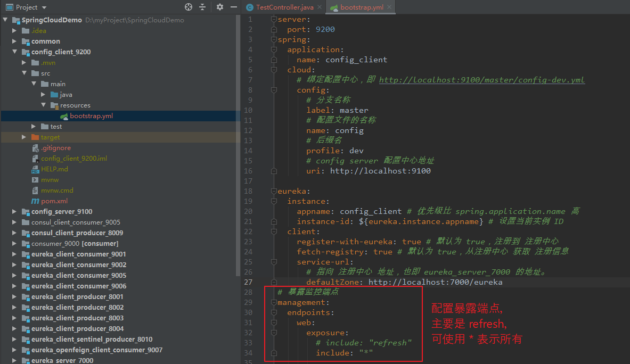The height and width of the screenshot is (364, 630).
Task: Expand the target folder
Action: 24,137
